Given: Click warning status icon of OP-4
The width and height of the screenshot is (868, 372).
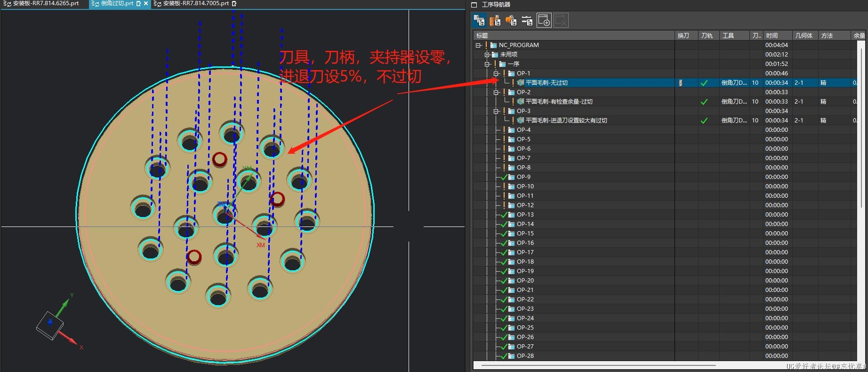Looking at the screenshot, I should [504, 130].
